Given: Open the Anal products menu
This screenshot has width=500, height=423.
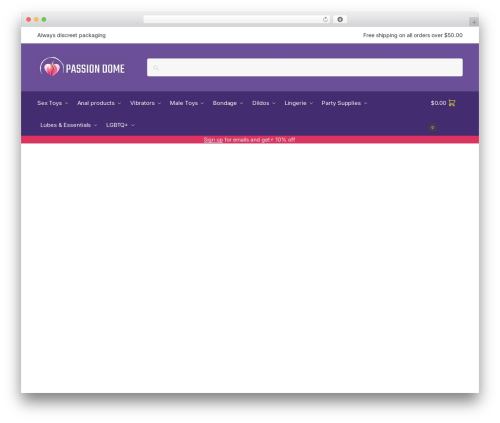Looking at the screenshot, I should click(96, 103).
